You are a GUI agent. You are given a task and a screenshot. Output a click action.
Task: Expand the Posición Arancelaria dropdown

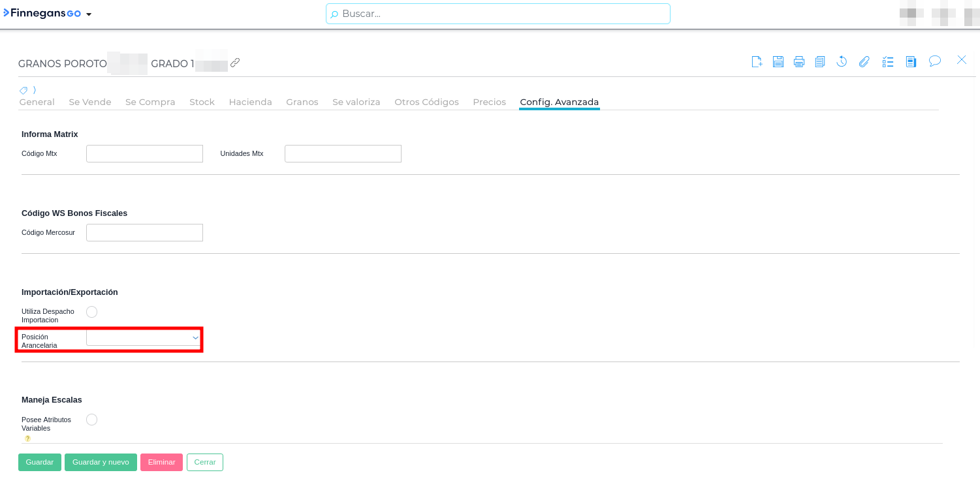click(143, 337)
